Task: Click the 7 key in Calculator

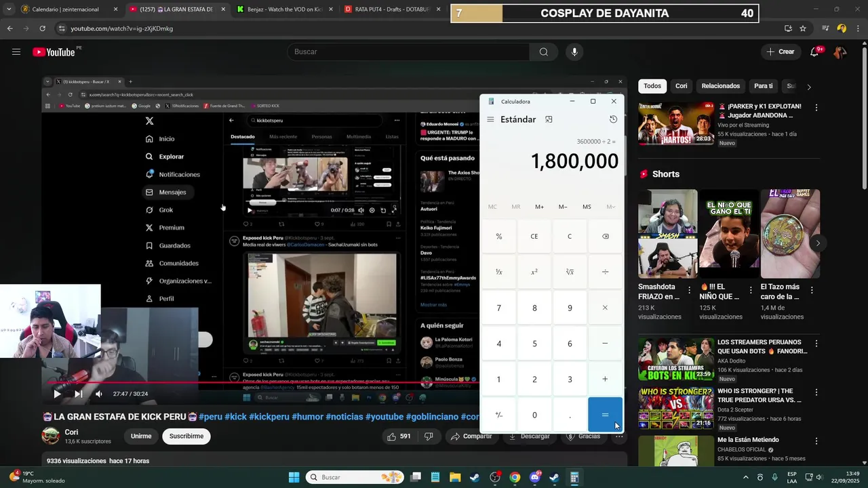Action: 499,308
